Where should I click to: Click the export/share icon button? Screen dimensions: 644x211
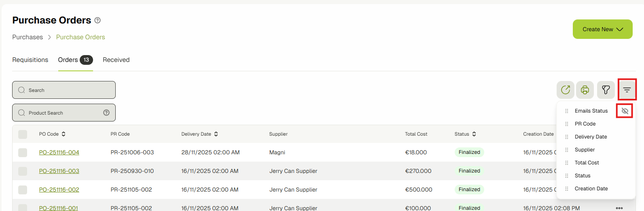[x=566, y=90]
